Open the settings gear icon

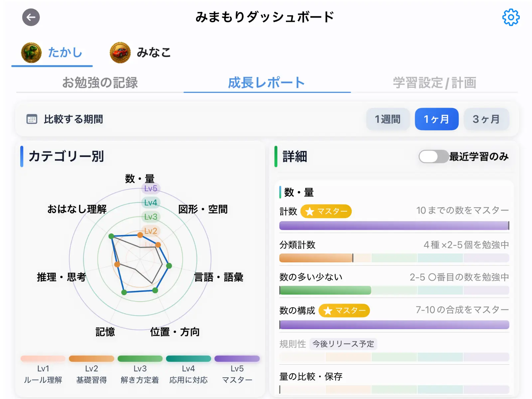(511, 18)
